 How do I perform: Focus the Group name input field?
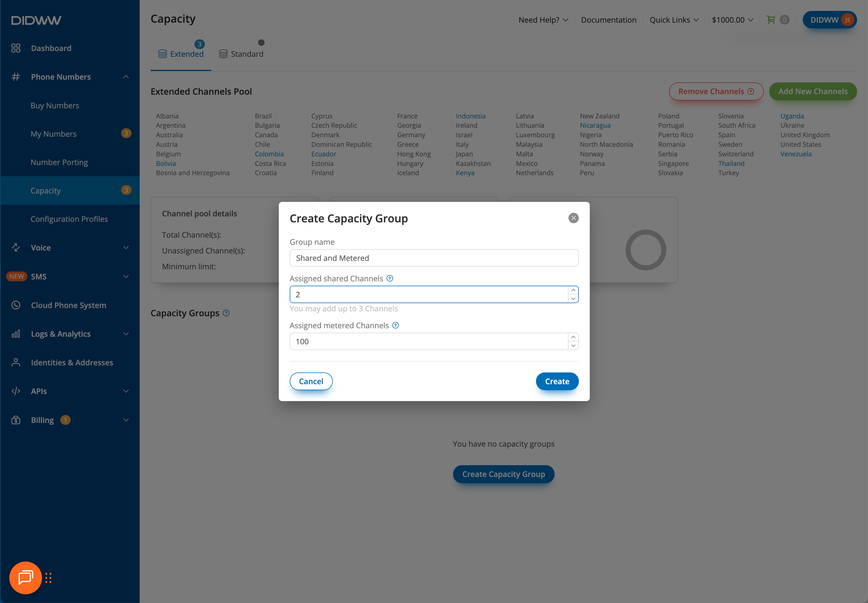[x=434, y=258]
